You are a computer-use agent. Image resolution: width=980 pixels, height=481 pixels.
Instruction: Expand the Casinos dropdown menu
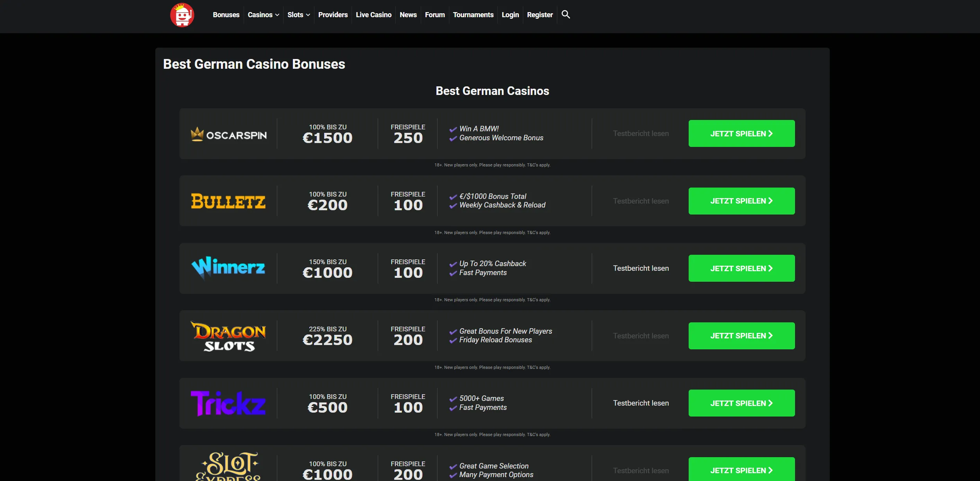coord(263,15)
